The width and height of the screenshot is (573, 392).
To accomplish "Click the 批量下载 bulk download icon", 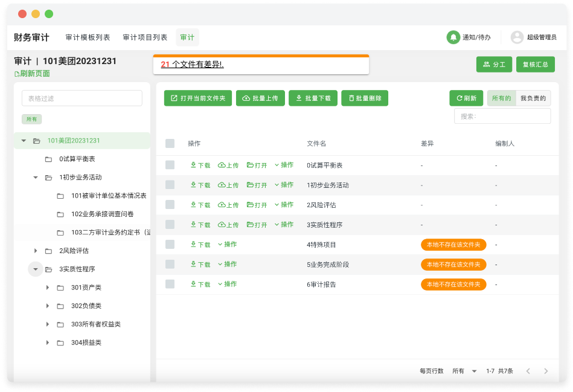I will [x=298, y=98].
